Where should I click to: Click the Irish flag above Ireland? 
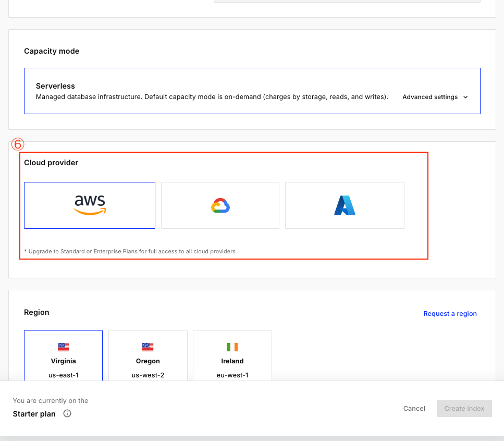(x=232, y=347)
